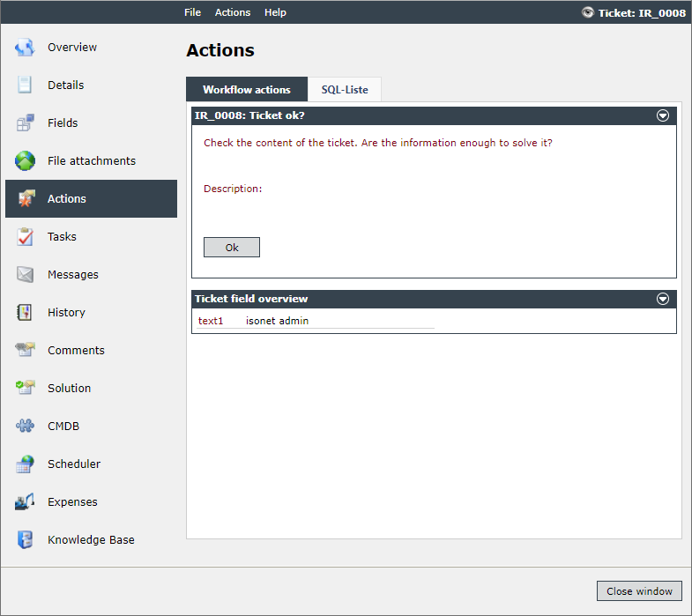
Task: Open Tasks via the checklist icon
Action: click(25, 236)
